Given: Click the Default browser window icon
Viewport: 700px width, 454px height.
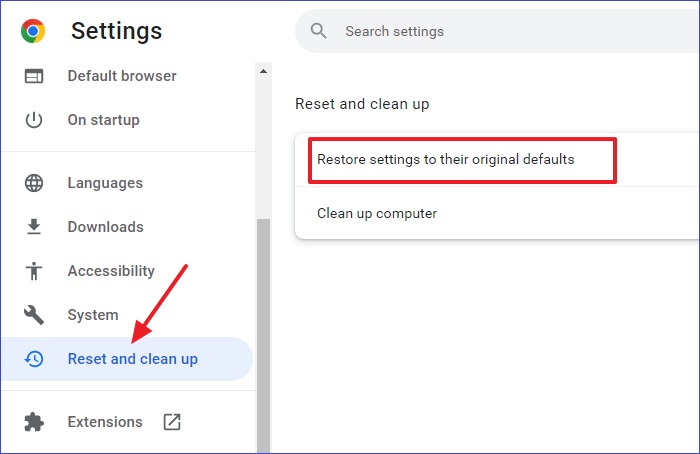Looking at the screenshot, I should 34,76.
